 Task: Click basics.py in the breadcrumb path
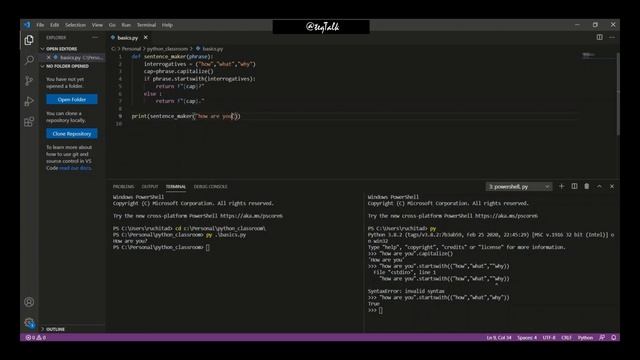point(213,49)
